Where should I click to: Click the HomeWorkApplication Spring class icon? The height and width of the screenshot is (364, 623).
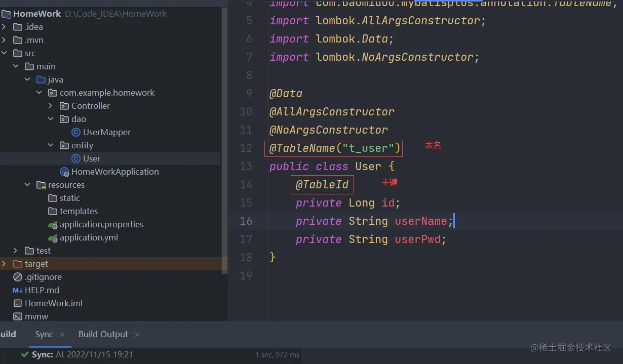point(64,172)
